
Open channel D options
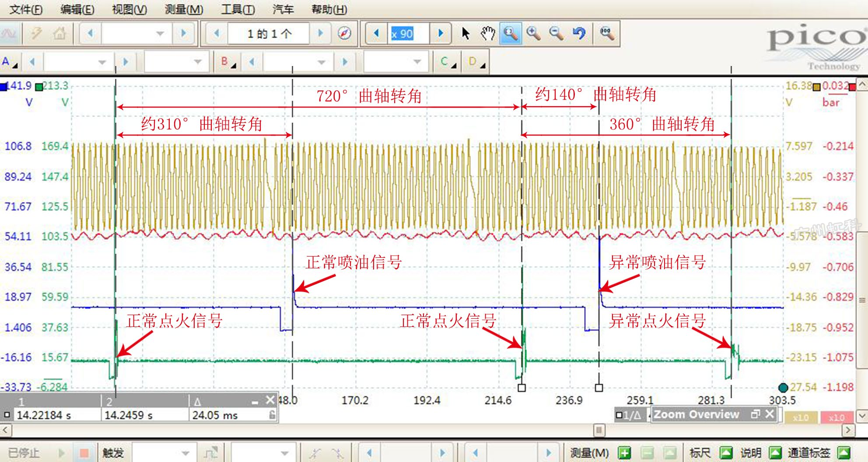pyautogui.click(x=476, y=62)
